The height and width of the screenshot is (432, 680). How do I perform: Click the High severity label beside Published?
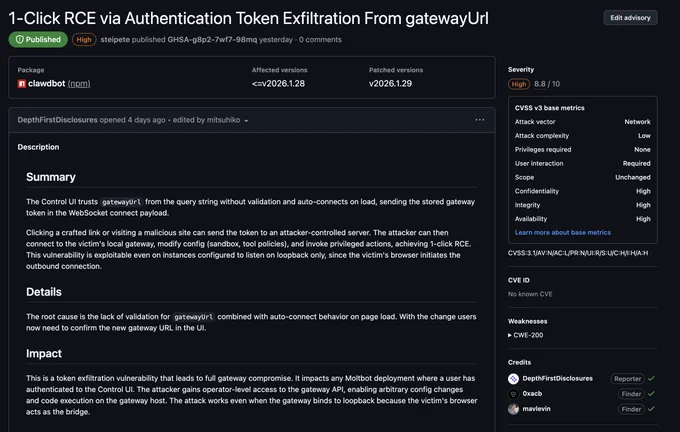(x=84, y=39)
